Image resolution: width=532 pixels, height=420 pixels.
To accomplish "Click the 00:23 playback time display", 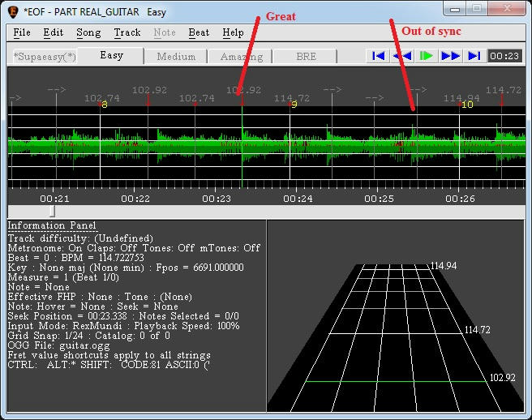I will pos(506,56).
